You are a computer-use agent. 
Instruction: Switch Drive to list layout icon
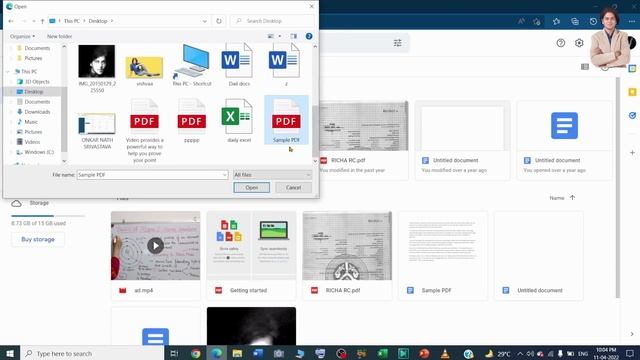[x=584, y=67]
